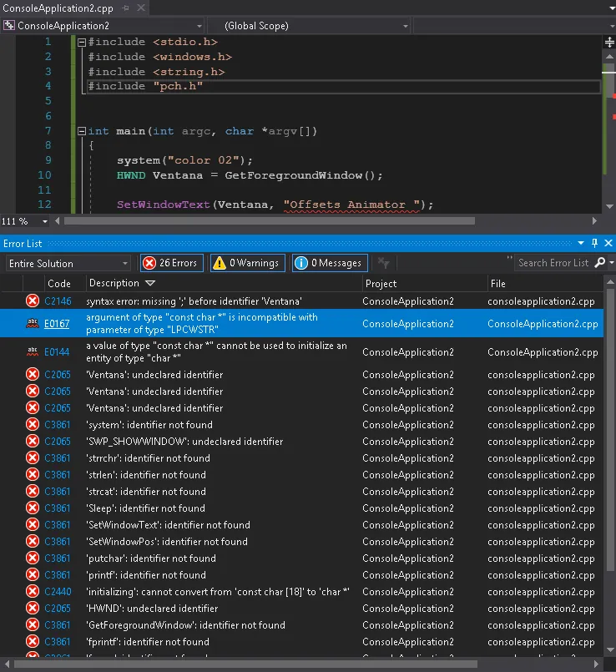Open the (Global Scope) navigation dropdown
Screen dimensions: 616x672
[406, 26]
